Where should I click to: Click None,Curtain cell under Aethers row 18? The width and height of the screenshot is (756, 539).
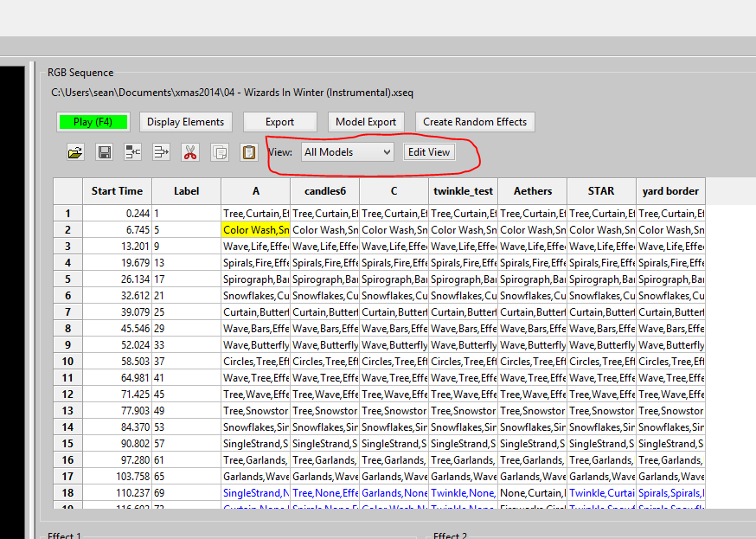point(533,493)
